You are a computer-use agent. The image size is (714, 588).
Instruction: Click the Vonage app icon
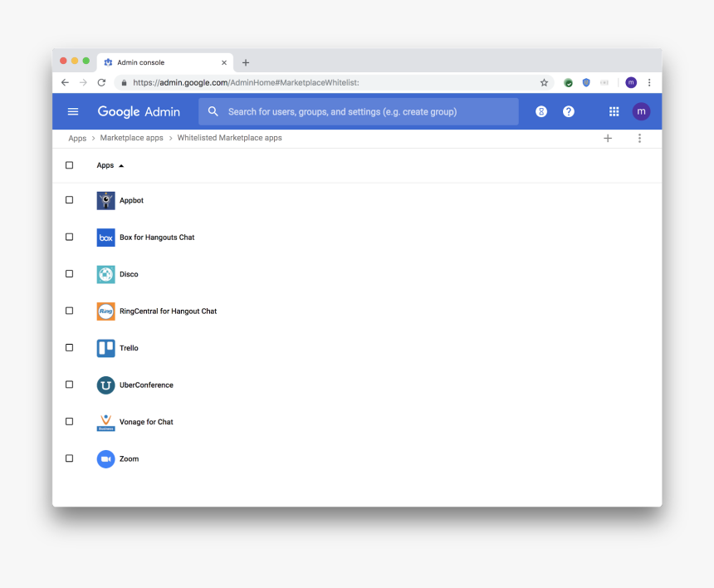pyautogui.click(x=105, y=422)
